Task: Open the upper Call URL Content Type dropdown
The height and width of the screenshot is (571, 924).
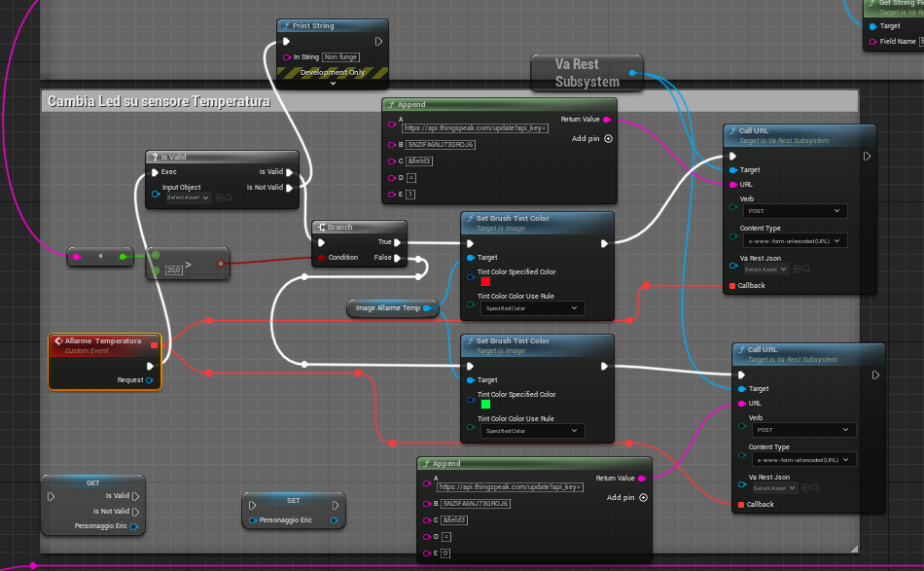Action: [x=795, y=241]
